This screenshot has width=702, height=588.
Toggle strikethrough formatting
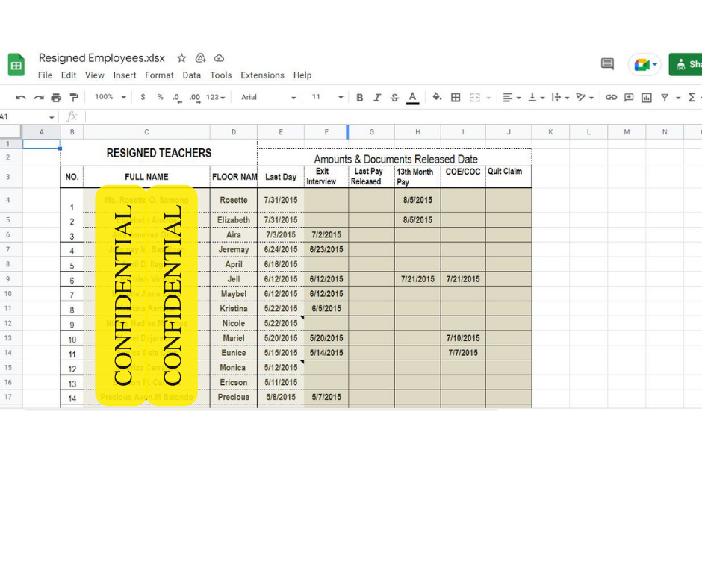click(394, 97)
